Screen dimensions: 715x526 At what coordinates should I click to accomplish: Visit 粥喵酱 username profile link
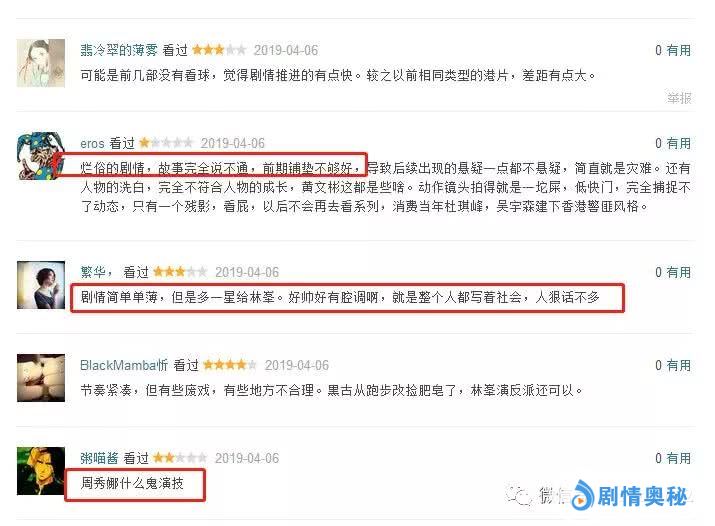pyautogui.click(x=99, y=458)
